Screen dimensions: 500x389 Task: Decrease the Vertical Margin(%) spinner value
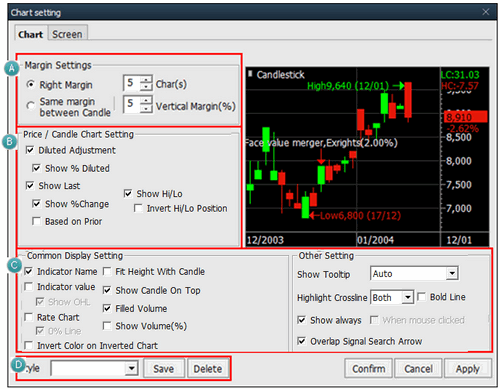click(x=146, y=109)
